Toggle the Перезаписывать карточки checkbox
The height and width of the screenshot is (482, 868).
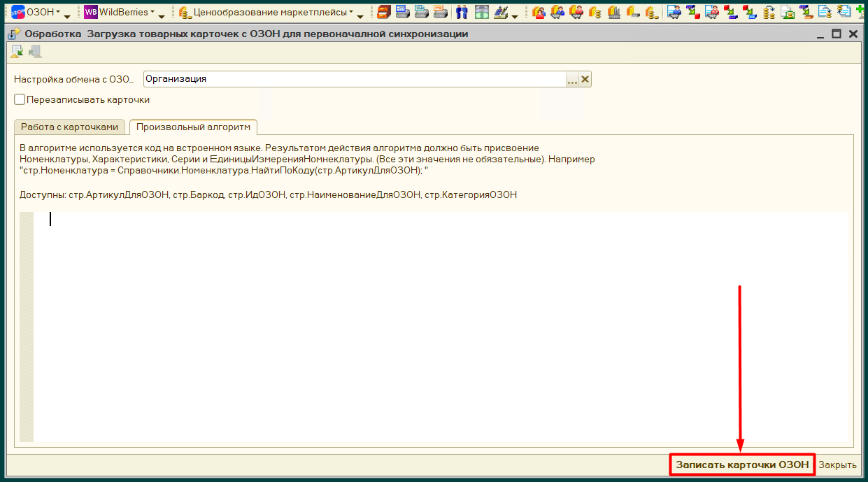click(x=20, y=99)
